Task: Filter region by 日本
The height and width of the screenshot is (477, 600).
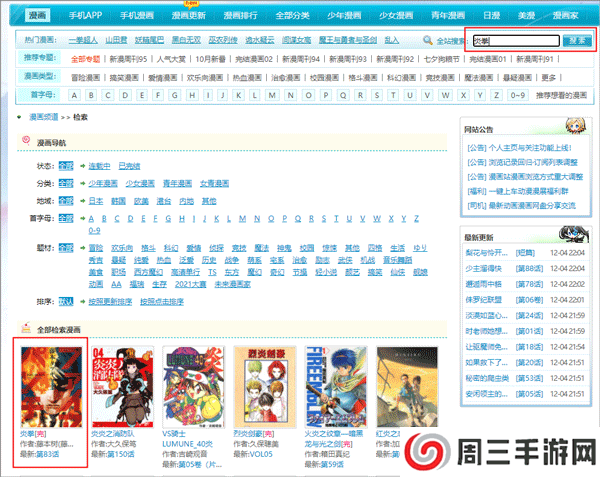Action: 96,201
